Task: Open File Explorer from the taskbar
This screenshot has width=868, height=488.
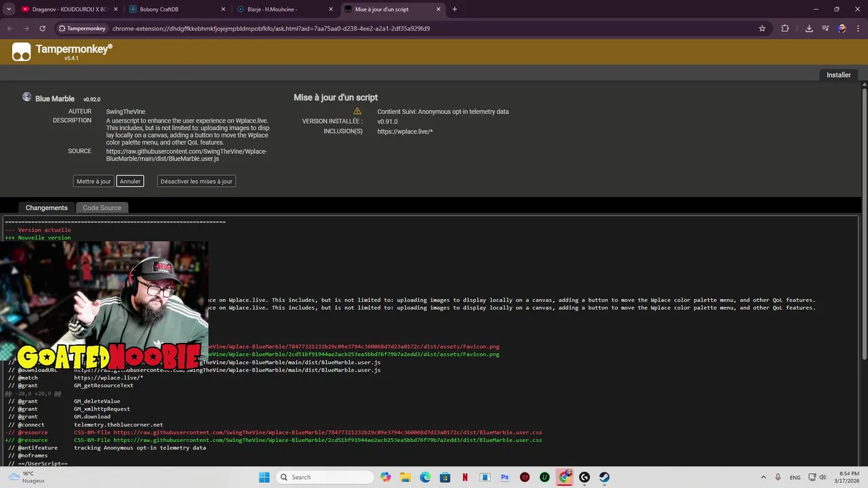Action: tap(406, 477)
